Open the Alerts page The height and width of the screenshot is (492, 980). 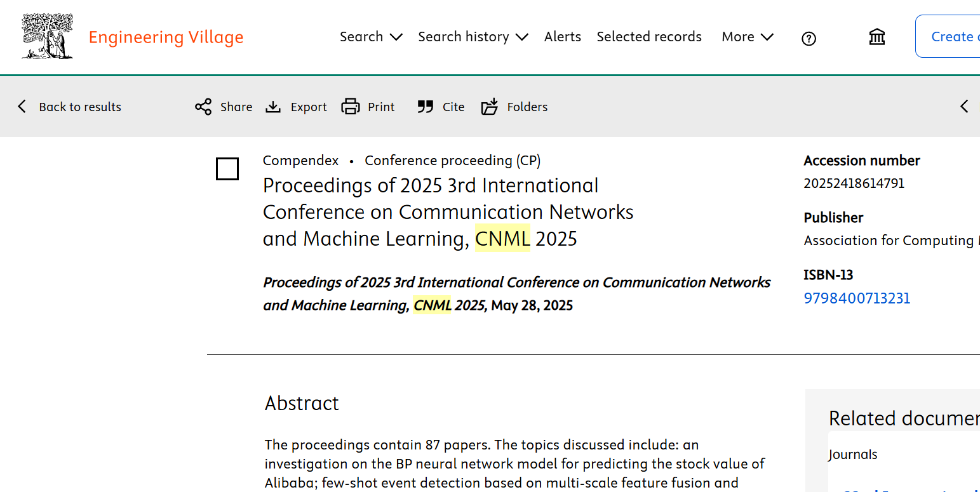[x=563, y=37]
